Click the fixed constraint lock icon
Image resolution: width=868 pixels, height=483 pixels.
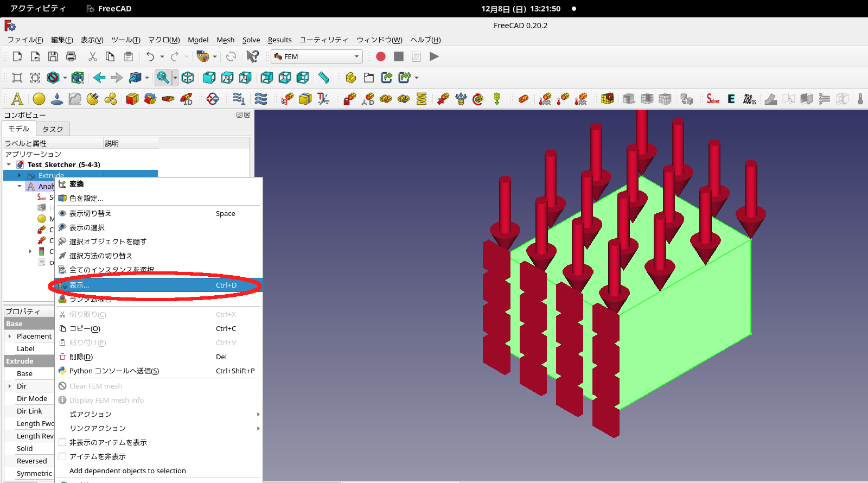pos(350,99)
